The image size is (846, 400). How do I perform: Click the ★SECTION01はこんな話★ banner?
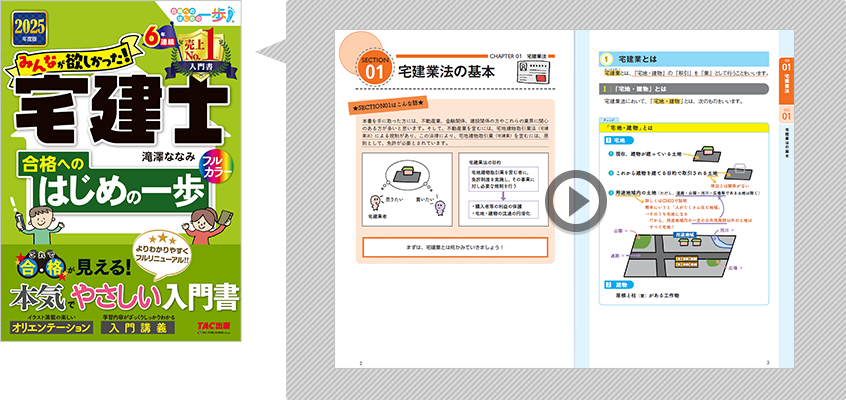pos(387,105)
